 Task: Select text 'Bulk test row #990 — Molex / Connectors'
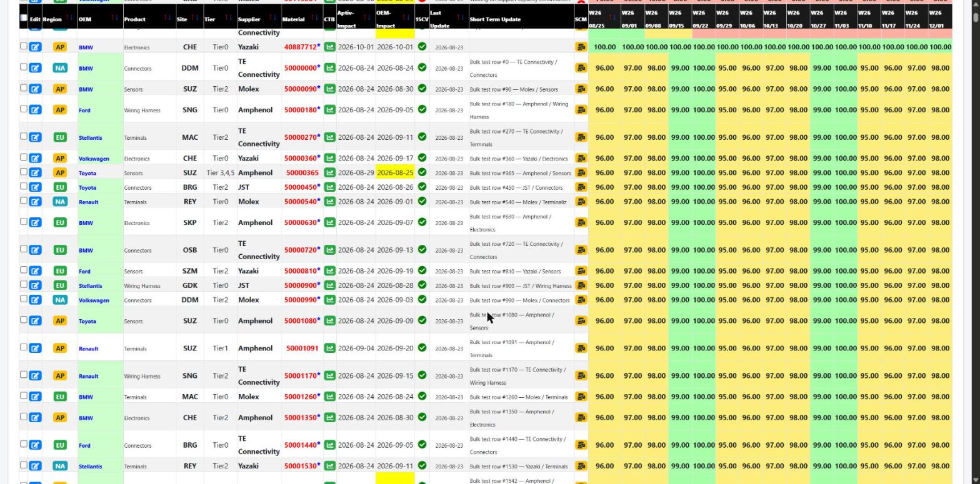(x=519, y=300)
